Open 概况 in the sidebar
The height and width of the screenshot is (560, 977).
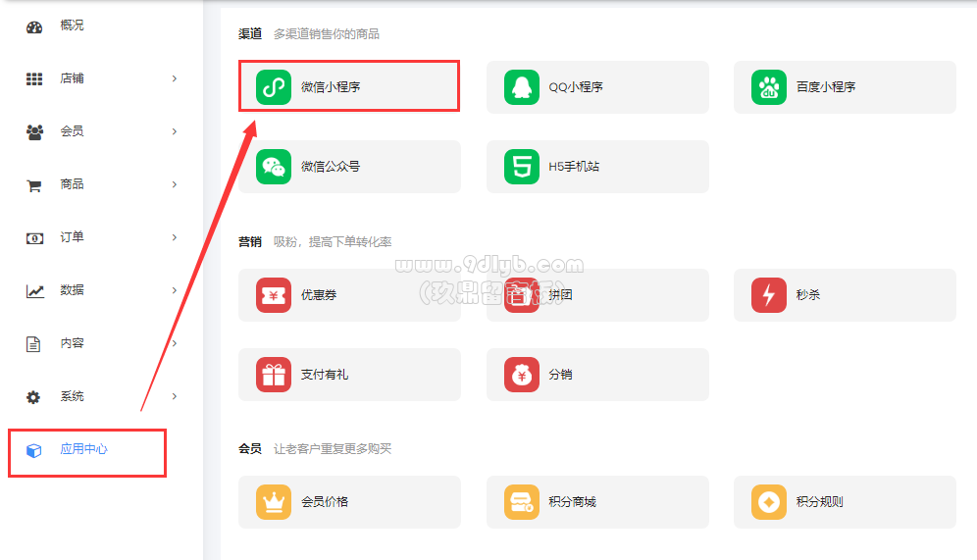tap(72, 25)
